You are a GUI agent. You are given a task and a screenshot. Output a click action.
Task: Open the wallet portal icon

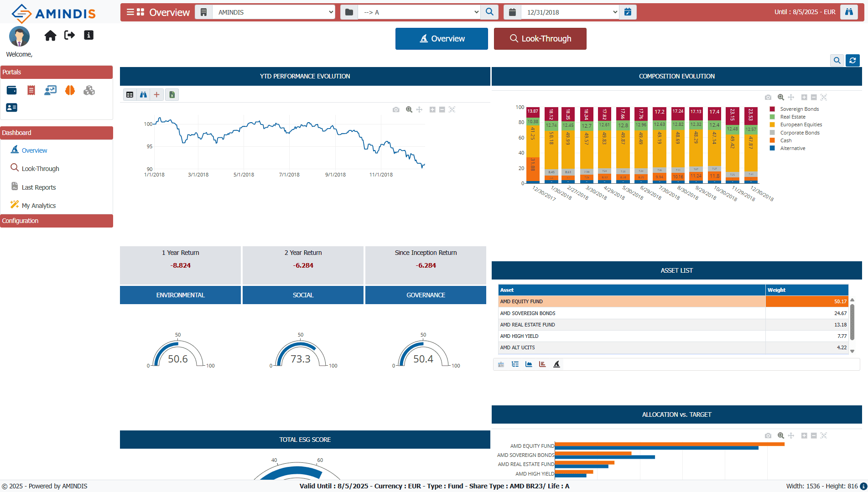12,90
